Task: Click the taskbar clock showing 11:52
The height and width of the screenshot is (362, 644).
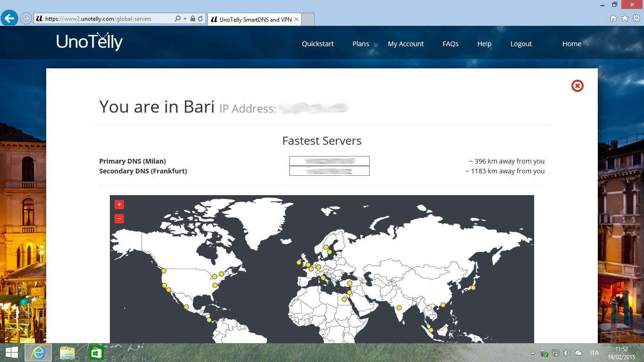Action: click(622, 353)
